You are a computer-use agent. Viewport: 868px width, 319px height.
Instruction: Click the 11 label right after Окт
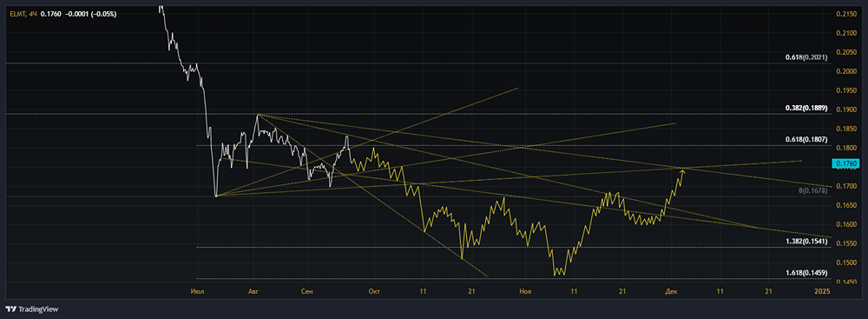424,290
